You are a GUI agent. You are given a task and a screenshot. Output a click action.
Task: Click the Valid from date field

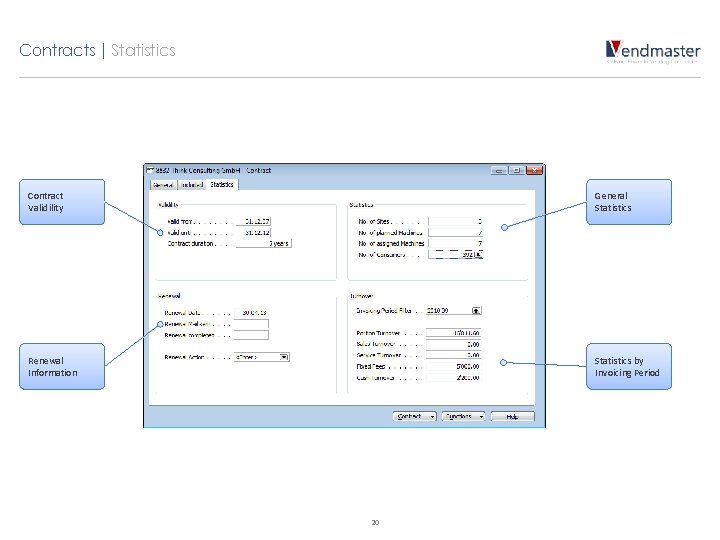(x=253, y=221)
